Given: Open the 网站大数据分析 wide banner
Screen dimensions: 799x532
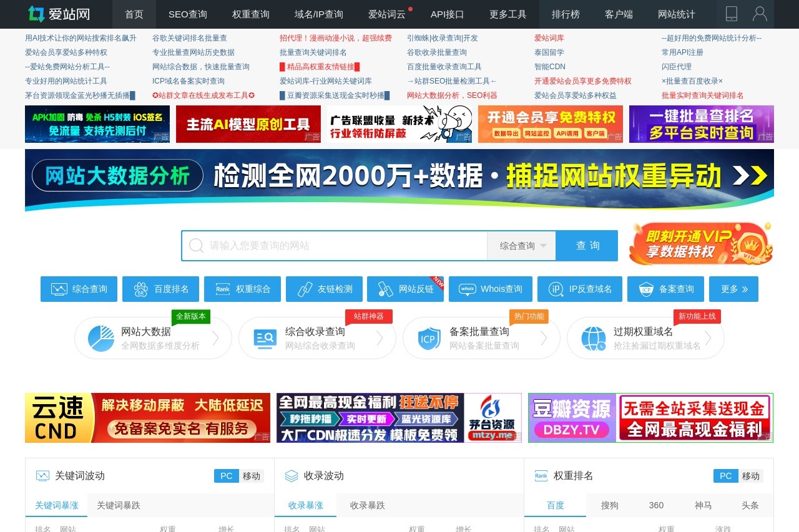Looking at the screenshot, I should (399, 180).
